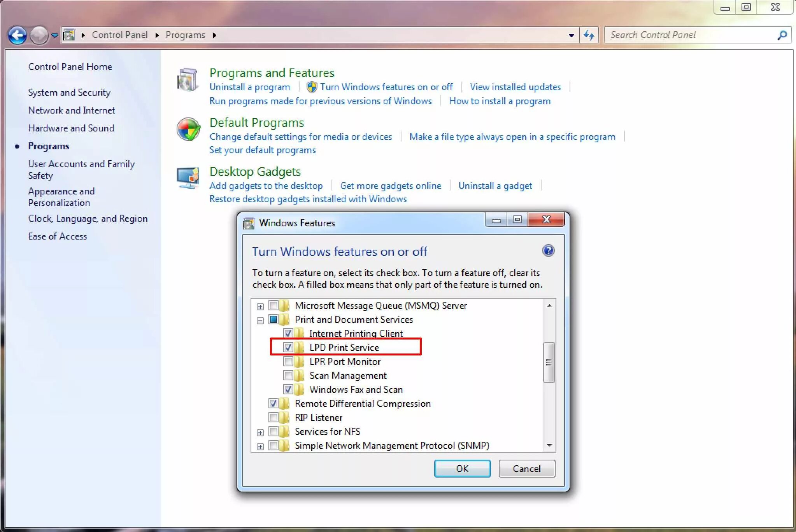Uncheck the LPD Print Service checkbox
The width and height of the screenshot is (796, 532).
pyautogui.click(x=288, y=347)
